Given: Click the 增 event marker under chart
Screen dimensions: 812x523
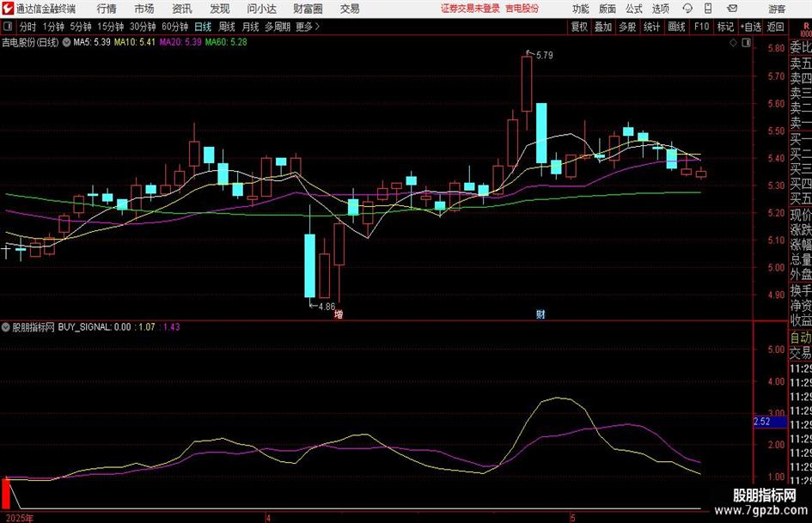Looking at the screenshot, I should (x=339, y=314).
